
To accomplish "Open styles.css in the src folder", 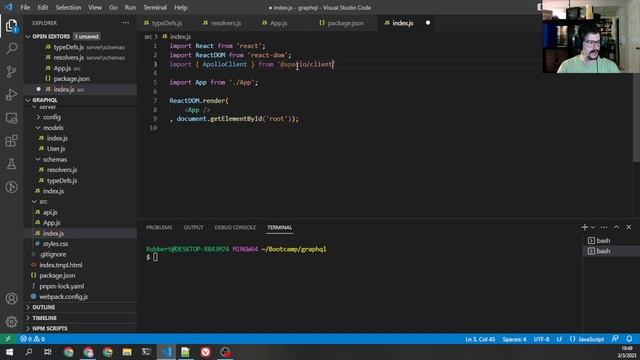I will pos(56,244).
